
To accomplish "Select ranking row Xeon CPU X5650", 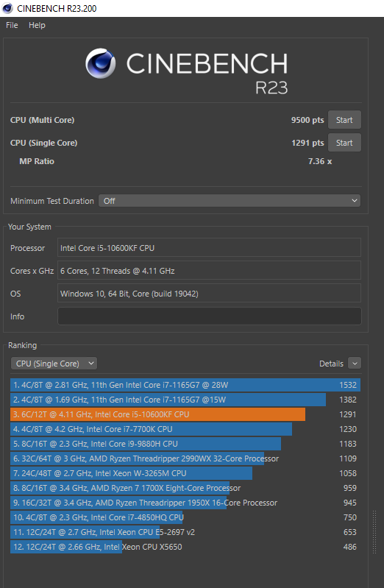I will [x=185, y=547].
